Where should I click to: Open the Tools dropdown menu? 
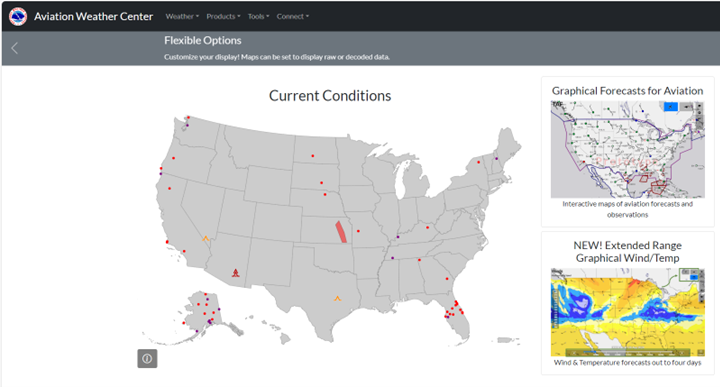[259, 17]
